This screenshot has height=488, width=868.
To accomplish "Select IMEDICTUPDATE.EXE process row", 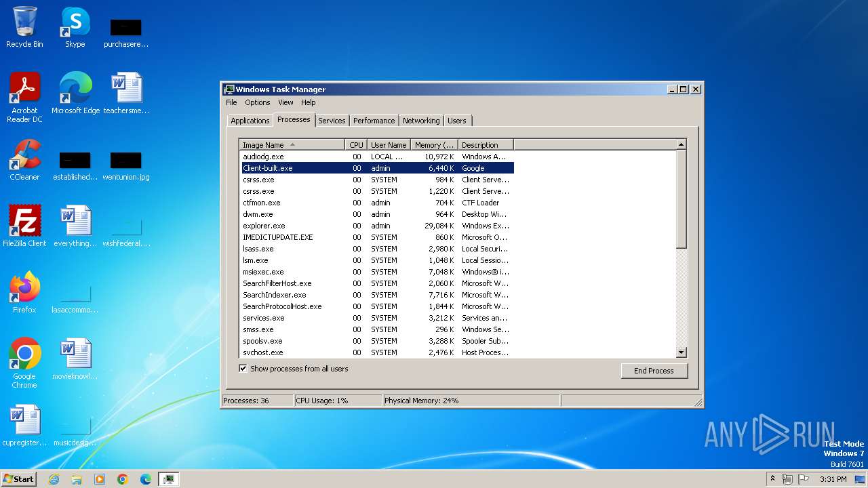I will [376, 237].
